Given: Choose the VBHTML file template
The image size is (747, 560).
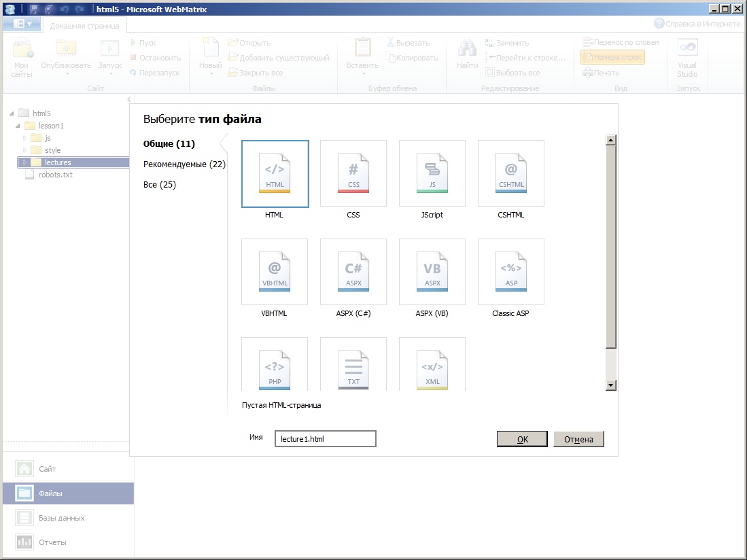Looking at the screenshot, I should (x=275, y=272).
